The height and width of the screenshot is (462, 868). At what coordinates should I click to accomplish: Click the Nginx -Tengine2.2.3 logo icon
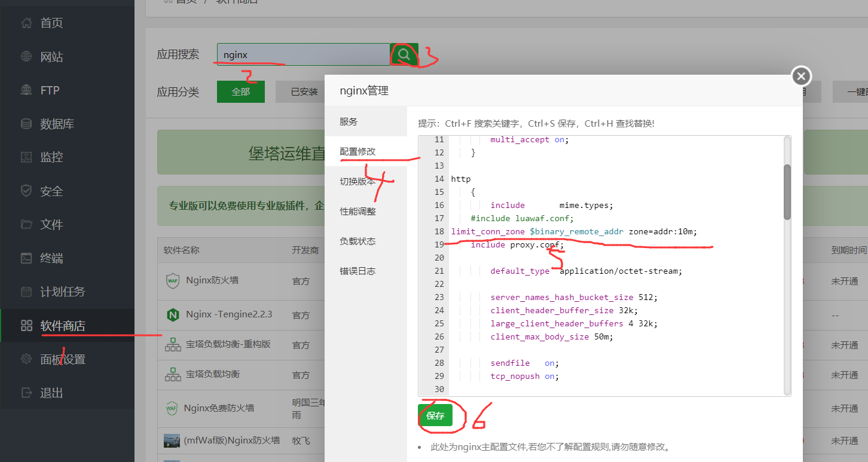pyautogui.click(x=172, y=314)
